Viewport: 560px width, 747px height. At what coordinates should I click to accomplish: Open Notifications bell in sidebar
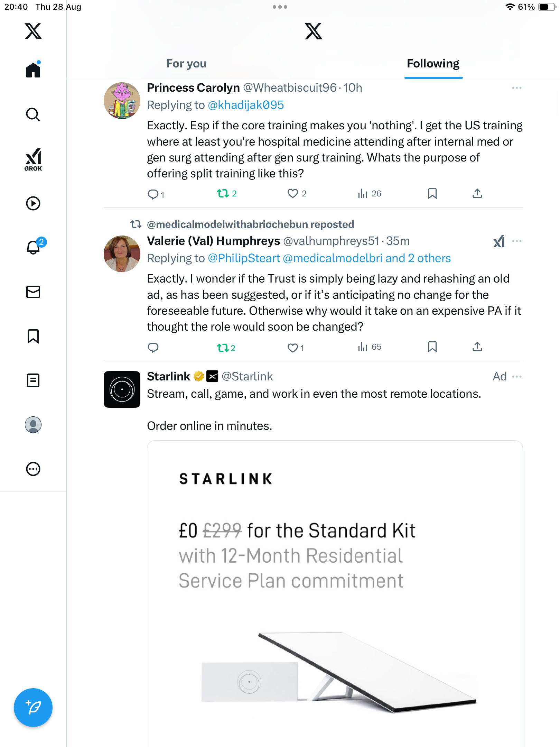[33, 247]
